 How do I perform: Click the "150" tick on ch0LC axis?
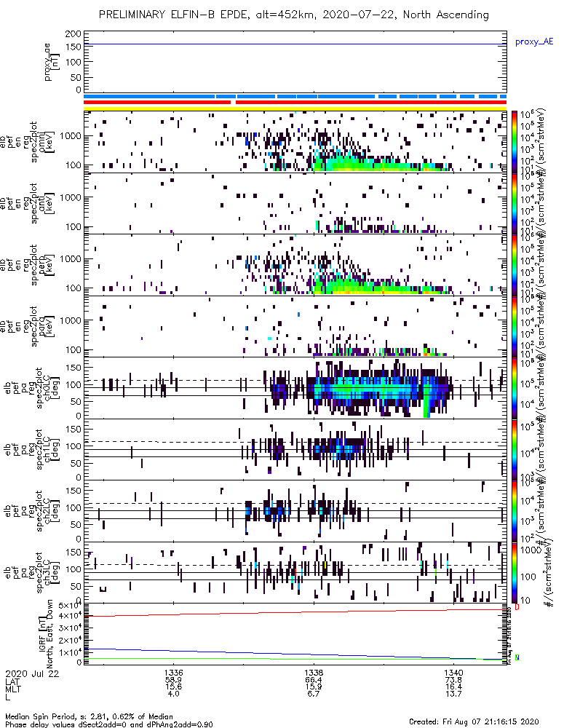coord(75,367)
